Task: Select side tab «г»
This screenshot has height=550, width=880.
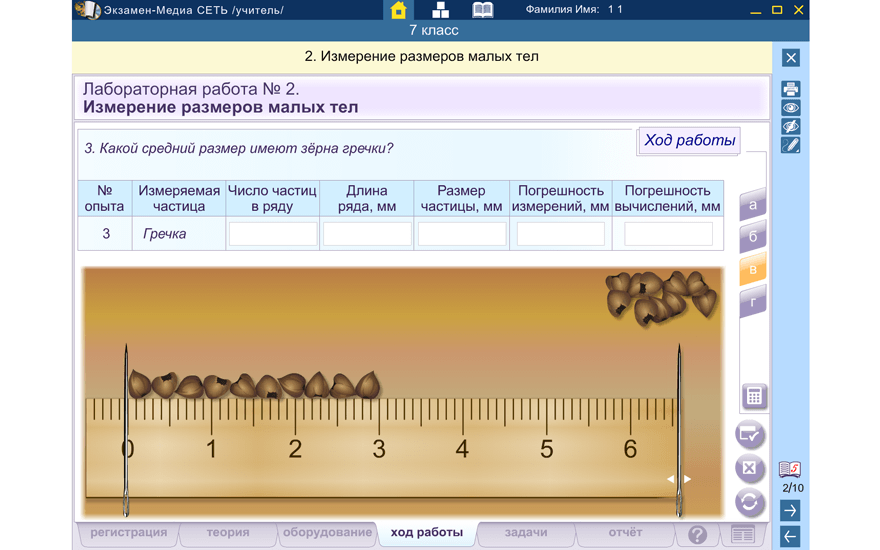Action: tap(753, 302)
